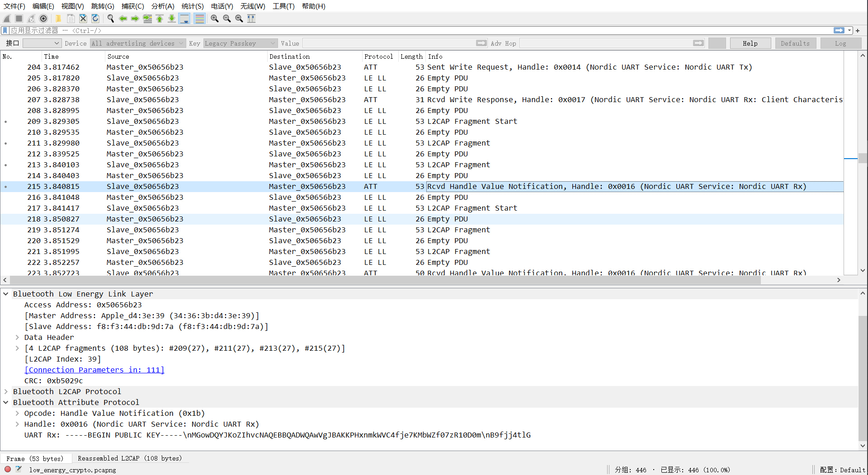Sort packets by the Protocol column header
The image size is (868, 475).
379,56
